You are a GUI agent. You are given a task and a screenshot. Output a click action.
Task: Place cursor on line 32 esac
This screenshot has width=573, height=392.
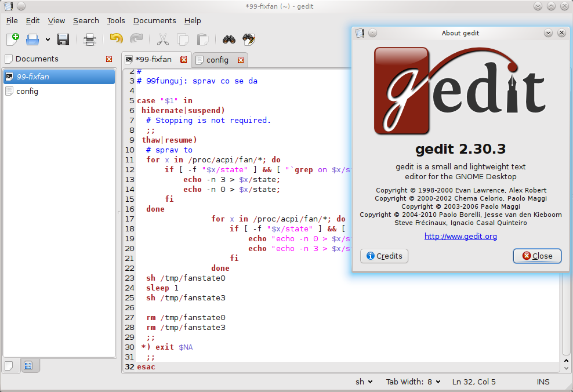[x=146, y=367]
